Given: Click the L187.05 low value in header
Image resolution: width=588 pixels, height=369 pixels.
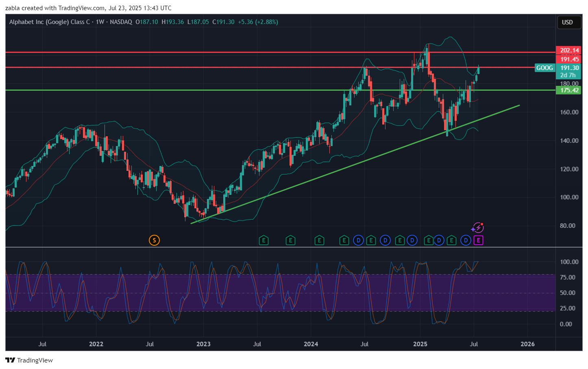Looking at the screenshot, I should (x=198, y=22).
